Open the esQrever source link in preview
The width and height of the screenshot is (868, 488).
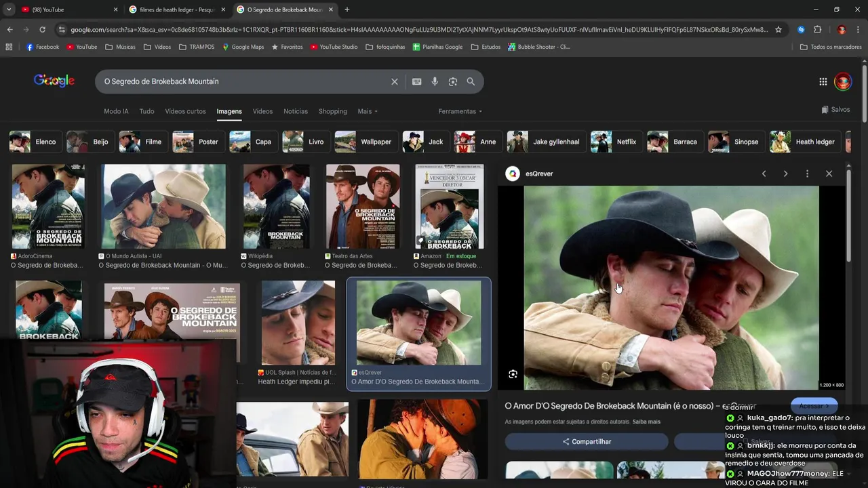530,174
